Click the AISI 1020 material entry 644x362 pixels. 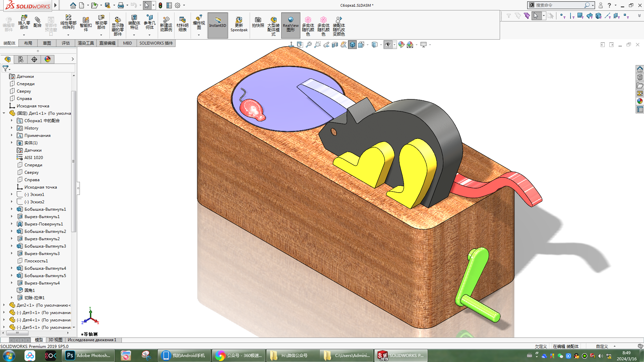click(x=34, y=158)
